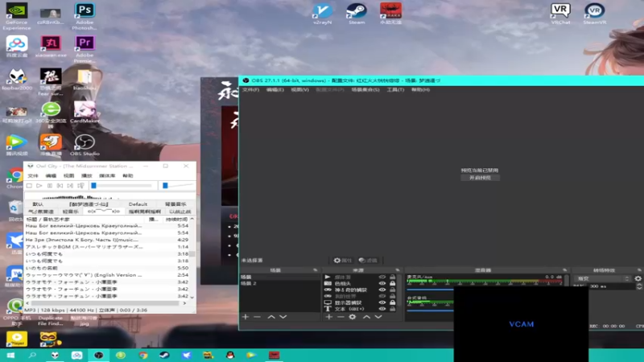Click Windows taskbar search icon

click(x=32, y=355)
